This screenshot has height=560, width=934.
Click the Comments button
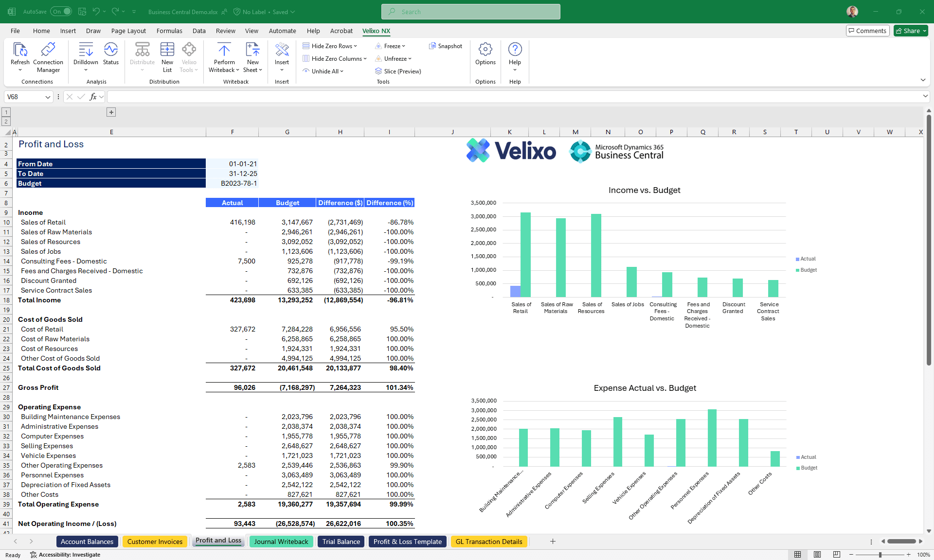[x=867, y=31]
